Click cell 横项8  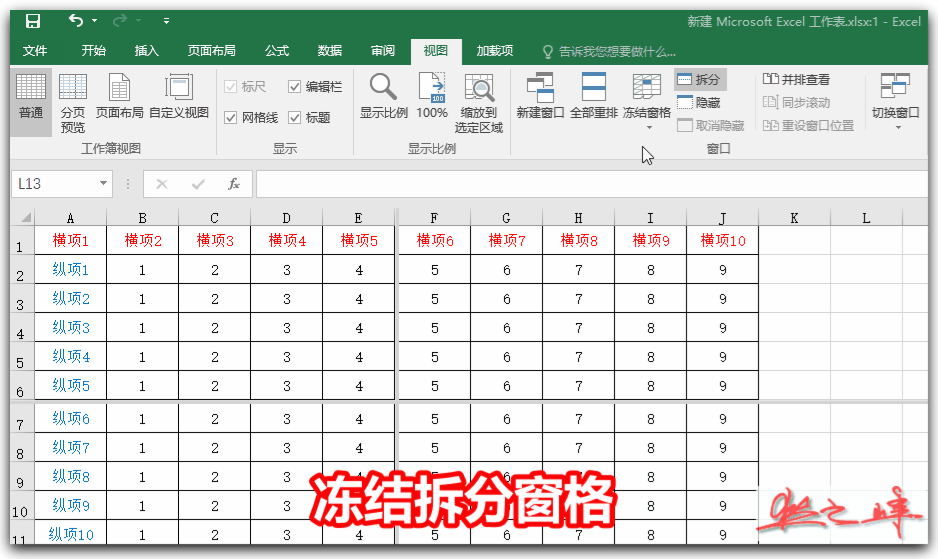coord(578,241)
